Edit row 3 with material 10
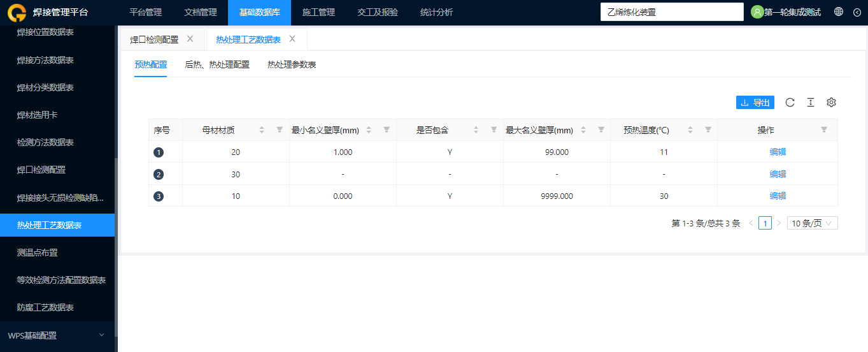 pyautogui.click(x=778, y=196)
